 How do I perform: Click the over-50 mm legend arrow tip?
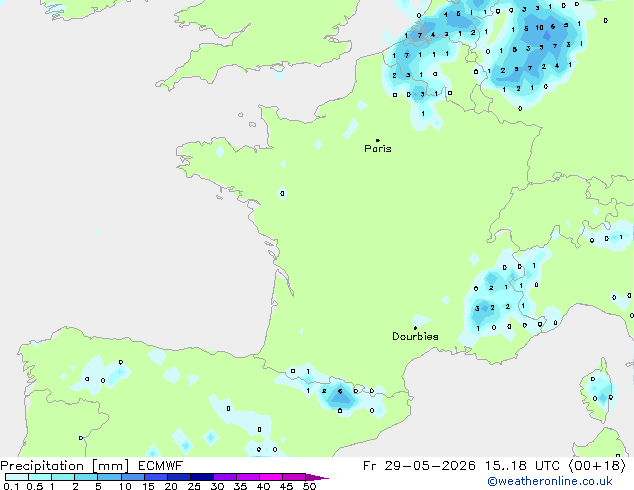[x=317, y=477]
